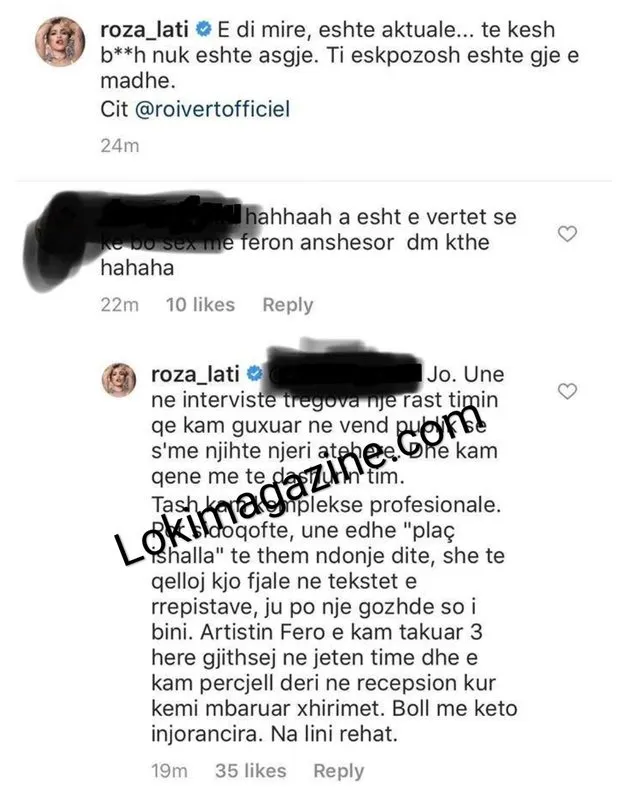Open the roza_lati username in the caption

[145, 29]
